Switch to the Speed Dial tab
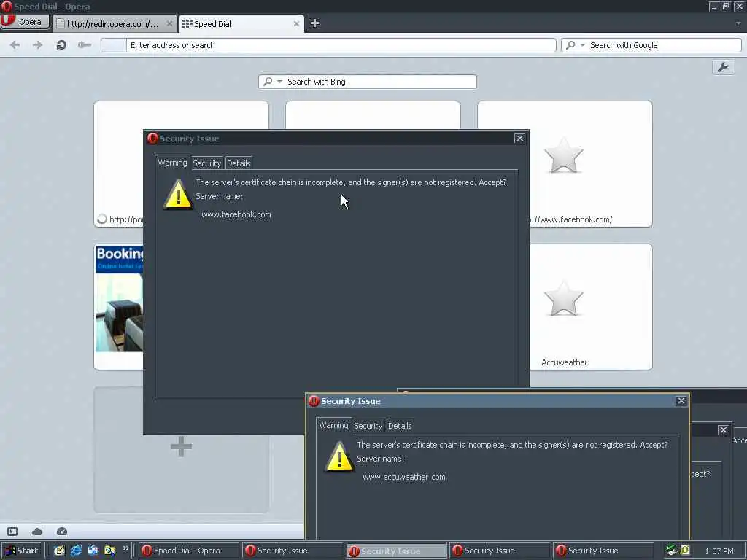747x560 pixels. click(241, 24)
